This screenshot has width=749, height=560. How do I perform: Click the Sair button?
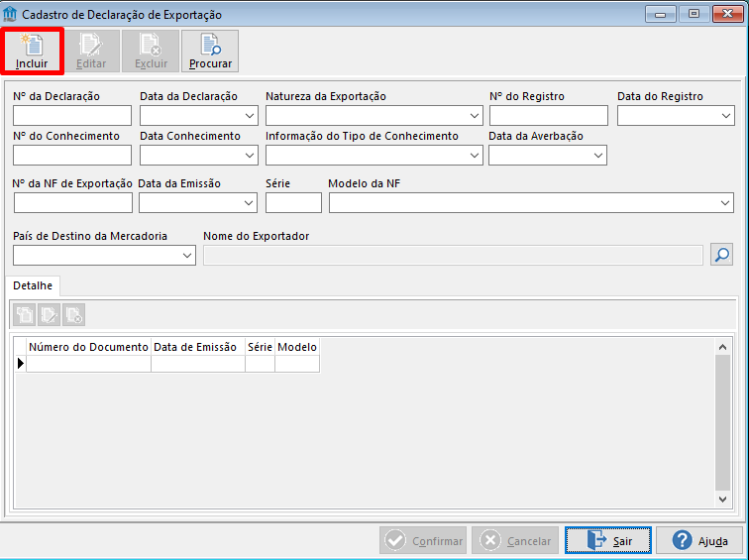coord(608,540)
